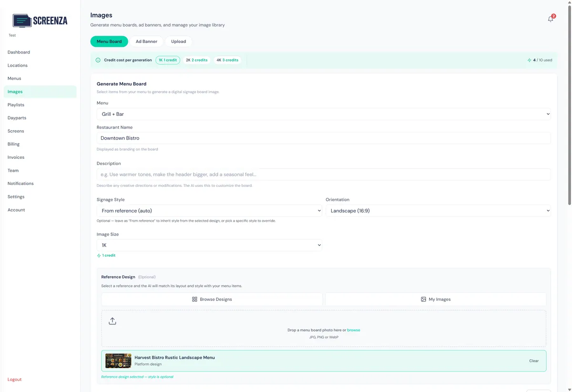Viewport: 572px width, 392px height.
Task: Go to Dashboard in sidebar
Action: pyautogui.click(x=40, y=52)
